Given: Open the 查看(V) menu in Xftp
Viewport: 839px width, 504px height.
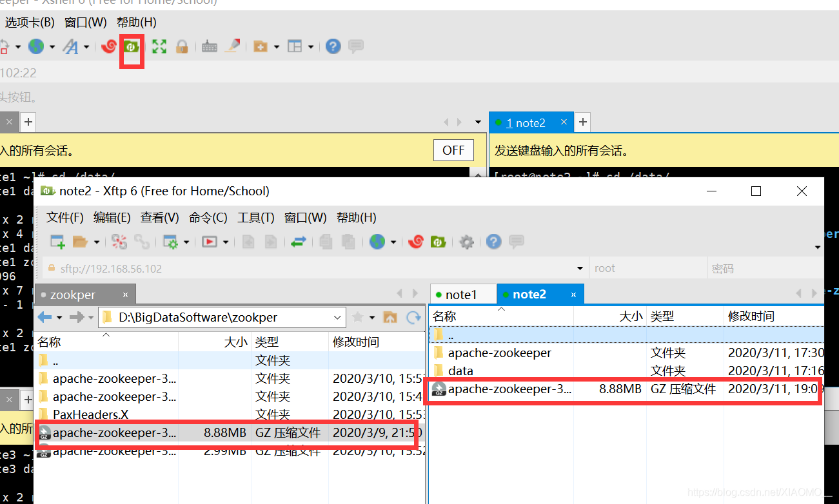Looking at the screenshot, I should click(160, 217).
